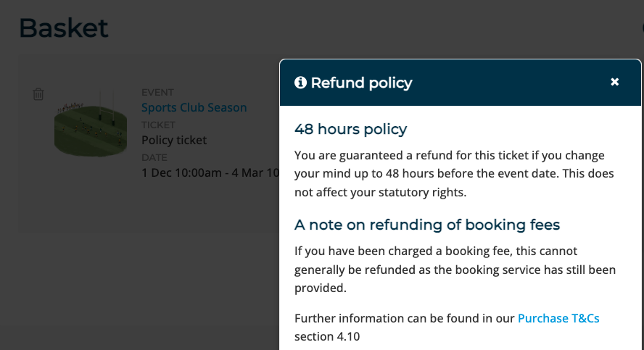Click the EVENT label in basket
644x350 pixels.
click(157, 92)
